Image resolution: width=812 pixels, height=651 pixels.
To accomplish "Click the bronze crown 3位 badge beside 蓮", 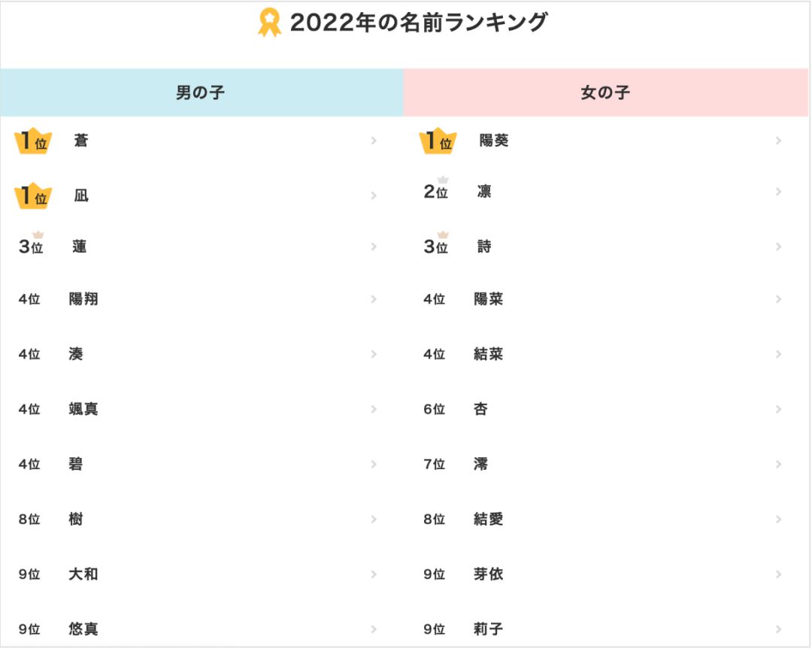I will [x=32, y=244].
